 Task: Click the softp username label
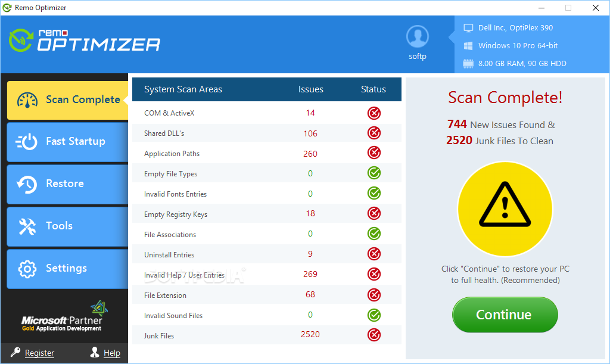click(x=418, y=57)
